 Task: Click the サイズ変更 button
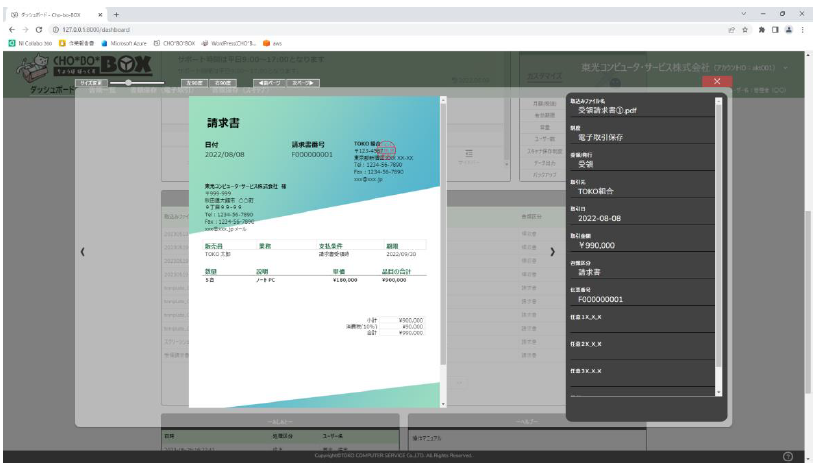pos(87,82)
